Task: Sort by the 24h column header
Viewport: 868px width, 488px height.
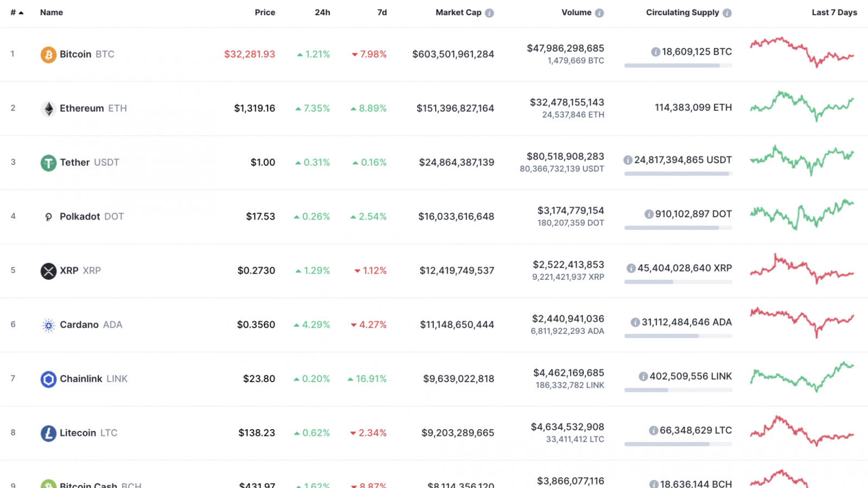Action: click(x=322, y=12)
